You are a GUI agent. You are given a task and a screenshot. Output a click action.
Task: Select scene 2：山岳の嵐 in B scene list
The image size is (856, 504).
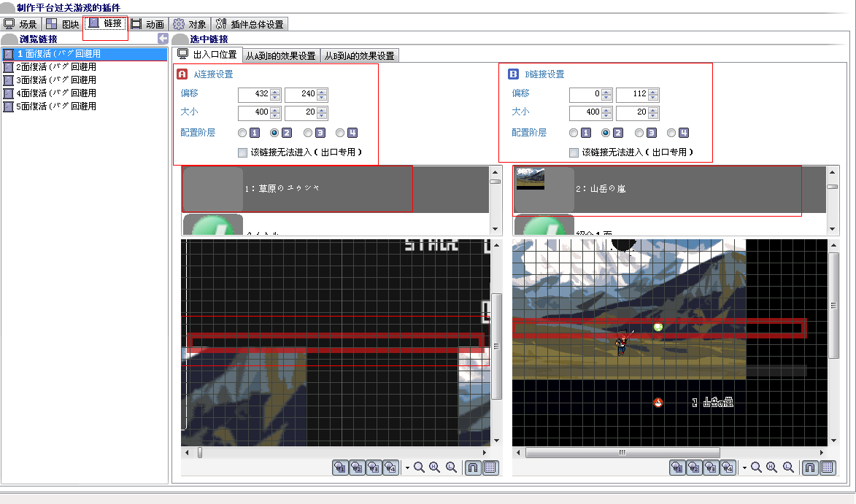coord(669,189)
